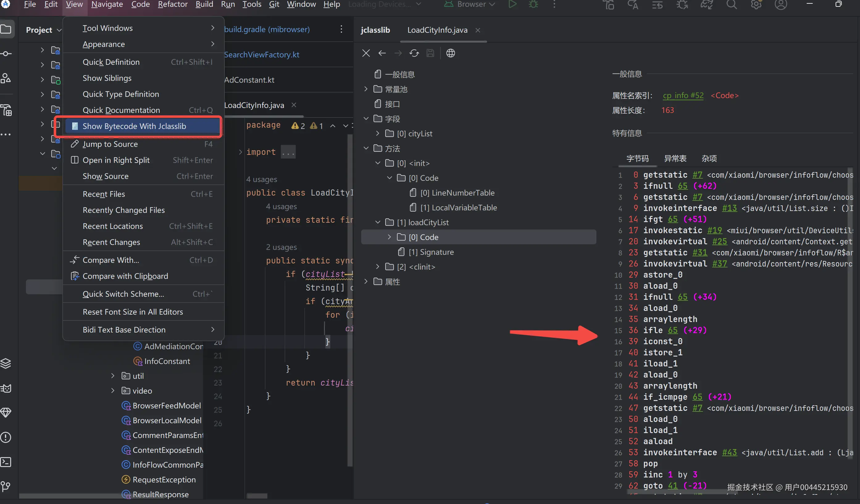
Task: Click the Debug bug icon in toolbar
Action: (x=533, y=4)
